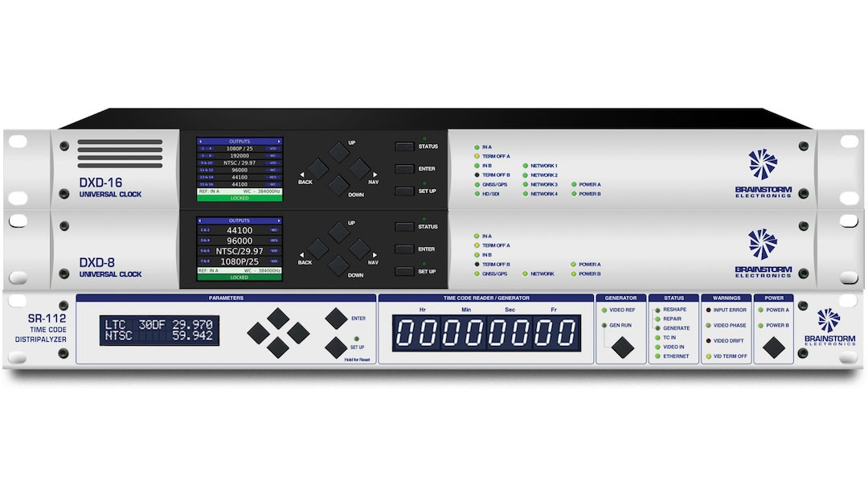The width and height of the screenshot is (868, 489).
Task: Click the SR-112 LCD showing 'LTC 30DF 29.970'
Action: tap(159, 331)
